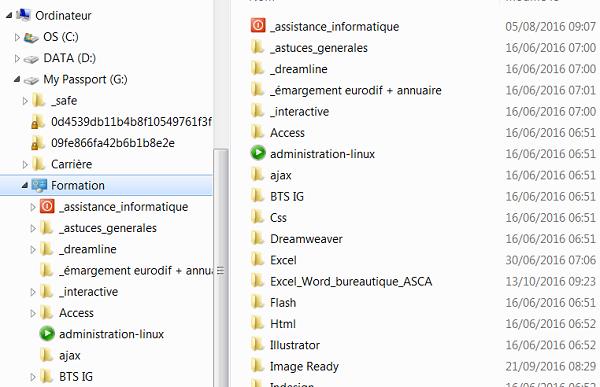
Task: Click locked folder icon for 09fe866fa42b6b1b8e2e
Action: [x=37, y=143]
